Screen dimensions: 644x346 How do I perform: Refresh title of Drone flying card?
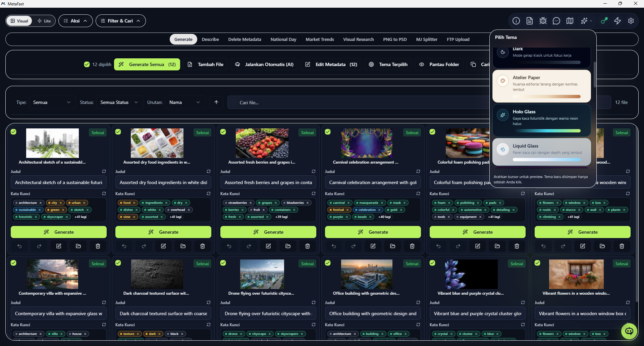coord(314,302)
